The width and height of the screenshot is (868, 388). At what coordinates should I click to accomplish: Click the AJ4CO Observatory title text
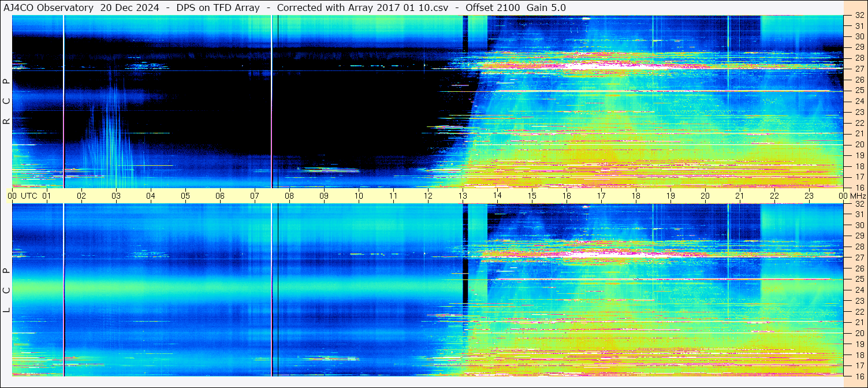pyautogui.click(x=49, y=8)
